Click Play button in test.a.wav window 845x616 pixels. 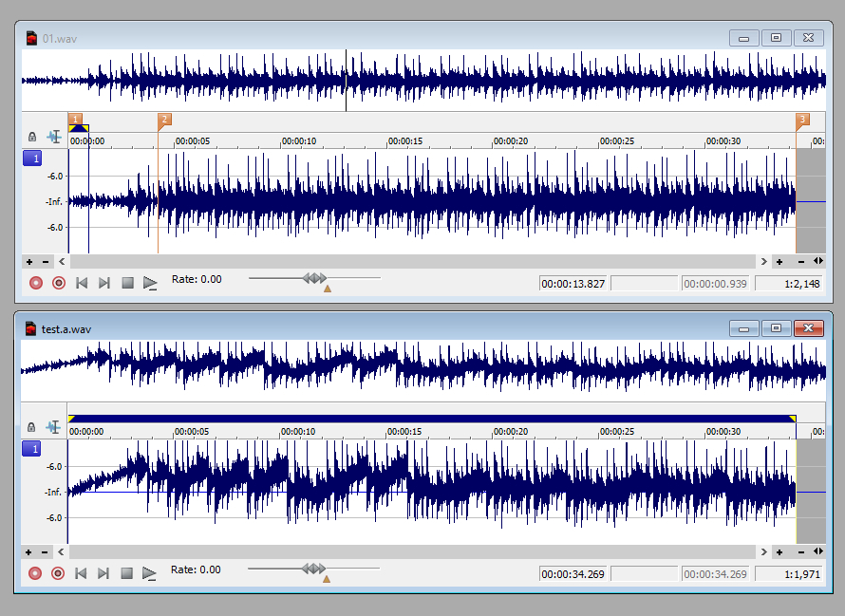(x=150, y=572)
